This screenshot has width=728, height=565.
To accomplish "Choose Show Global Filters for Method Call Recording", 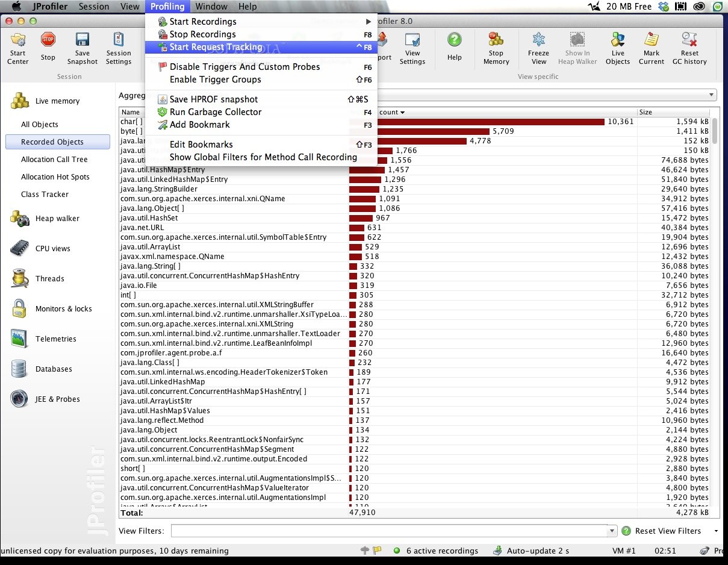I will click(261, 157).
